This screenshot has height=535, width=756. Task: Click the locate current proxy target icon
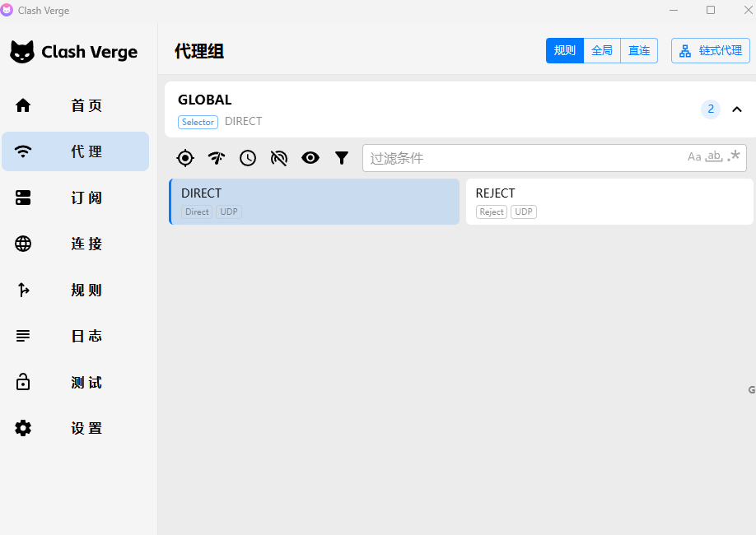click(x=185, y=158)
